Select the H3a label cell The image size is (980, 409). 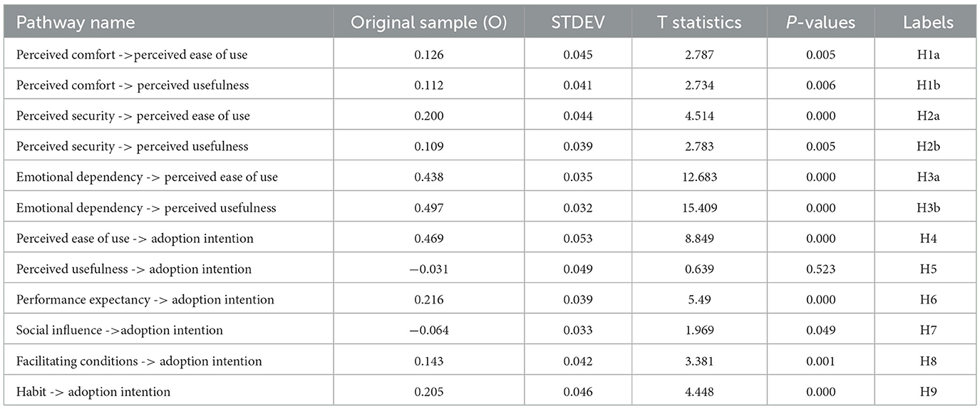[928, 177]
